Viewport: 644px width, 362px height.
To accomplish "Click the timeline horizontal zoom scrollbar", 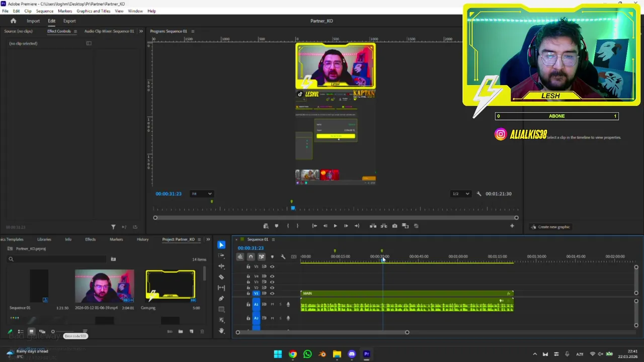I will pos(323,332).
